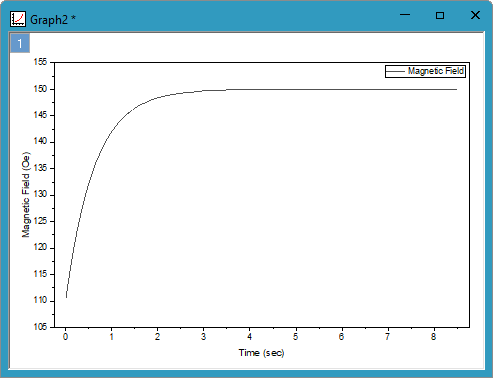Select layer 1 icon in corner
The image size is (493, 378).
tap(20, 43)
